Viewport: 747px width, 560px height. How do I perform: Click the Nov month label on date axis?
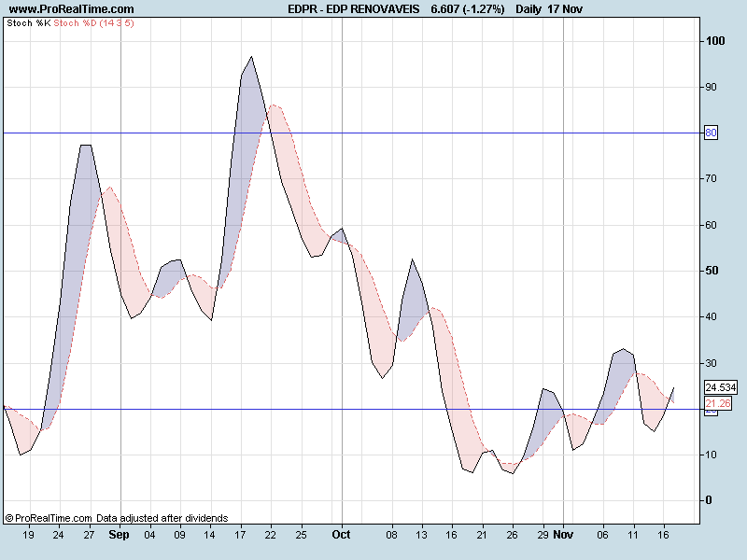(x=563, y=534)
